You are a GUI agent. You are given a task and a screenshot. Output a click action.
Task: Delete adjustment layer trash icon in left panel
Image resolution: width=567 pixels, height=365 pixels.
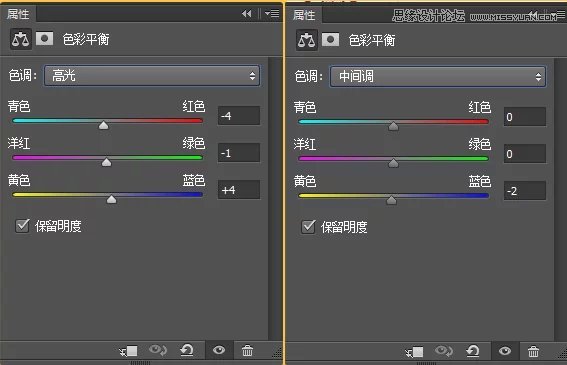click(247, 350)
